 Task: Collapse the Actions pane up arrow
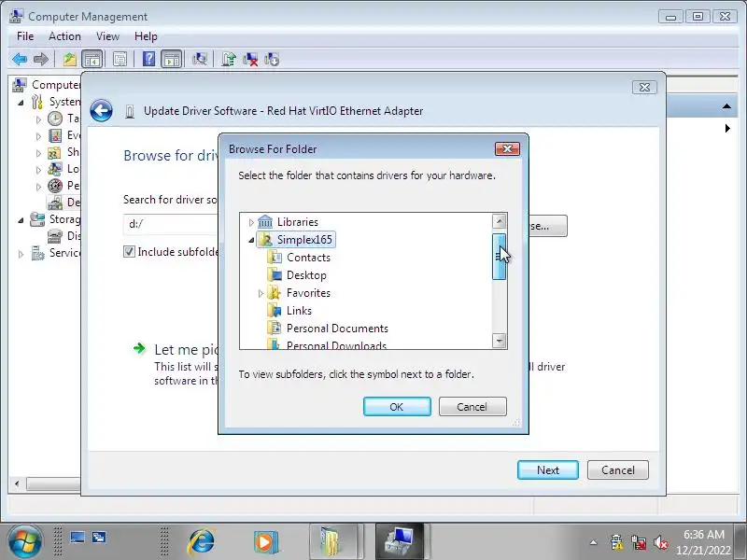pos(727,106)
